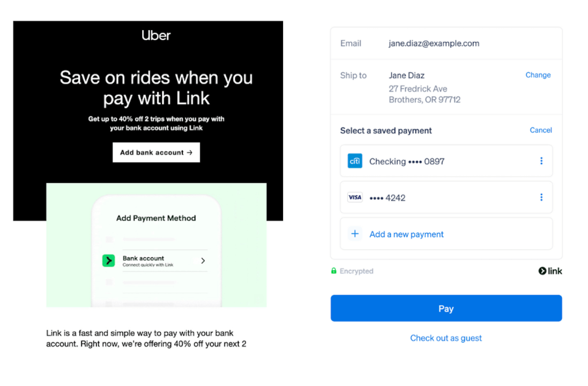The image size is (588, 386).
Task: Select the Checking •••• 0897 payment
Action: coord(446,161)
